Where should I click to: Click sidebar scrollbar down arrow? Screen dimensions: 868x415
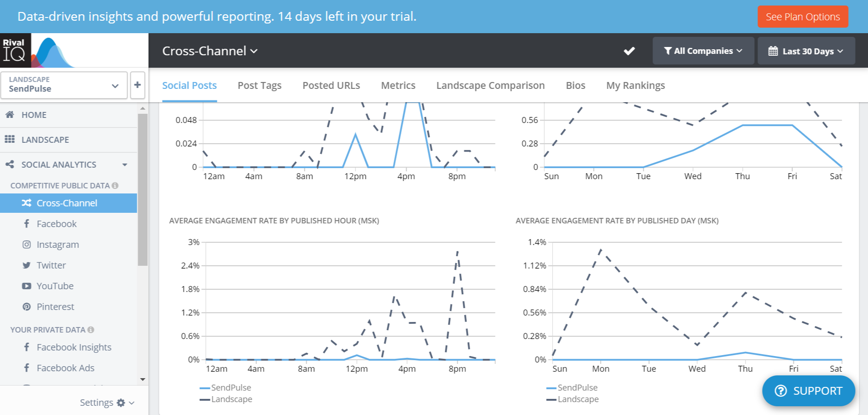(143, 380)
